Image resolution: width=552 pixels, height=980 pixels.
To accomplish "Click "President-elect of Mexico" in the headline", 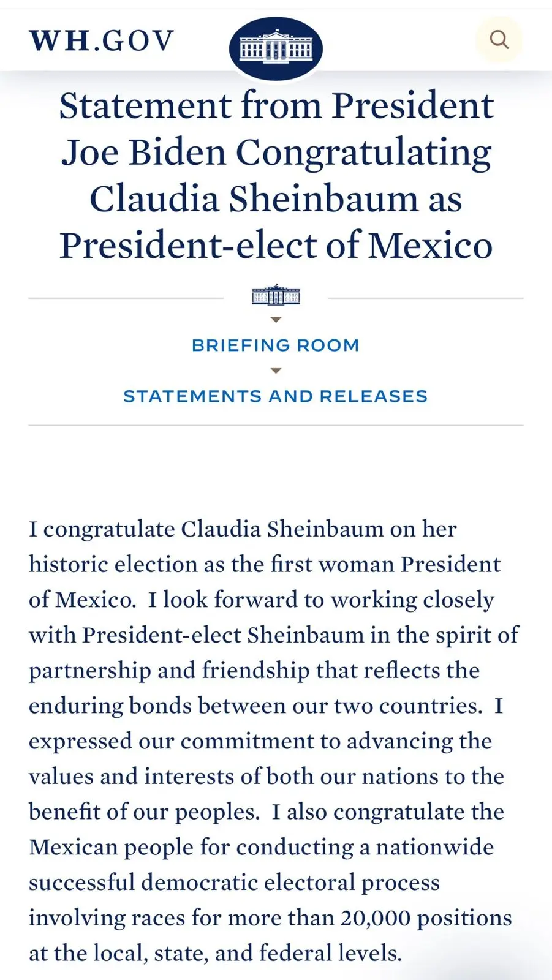I will 276,246.
